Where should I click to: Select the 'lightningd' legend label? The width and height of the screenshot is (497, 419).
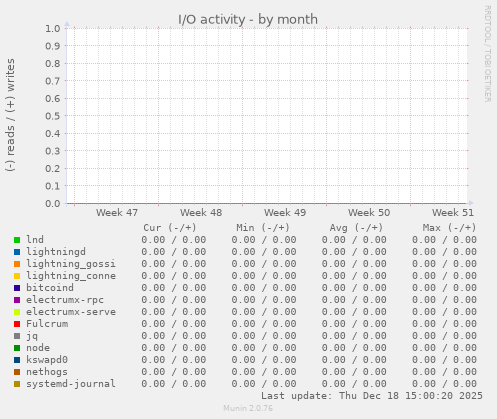(x=56, y=252)
